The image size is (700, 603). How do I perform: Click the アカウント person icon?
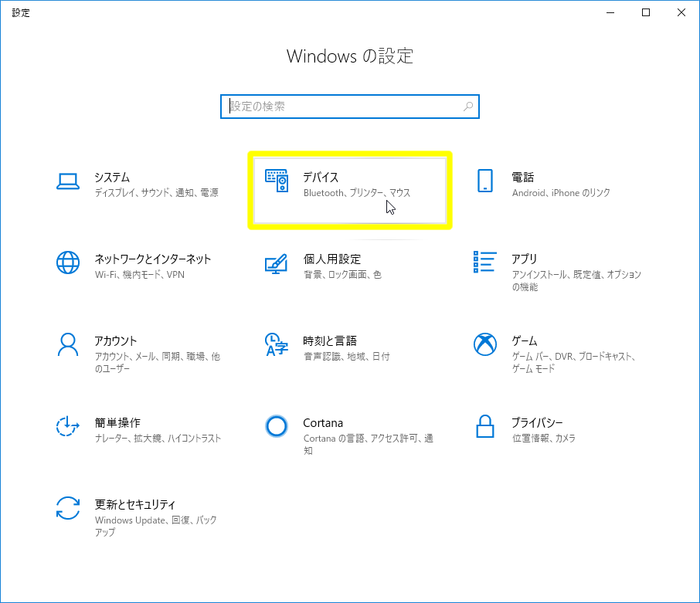pyautogui.click(x=68, y=344)
